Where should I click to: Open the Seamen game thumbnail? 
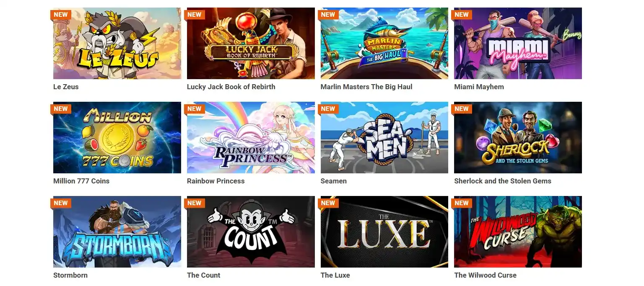pyautogui.click(x=384, y=137)
